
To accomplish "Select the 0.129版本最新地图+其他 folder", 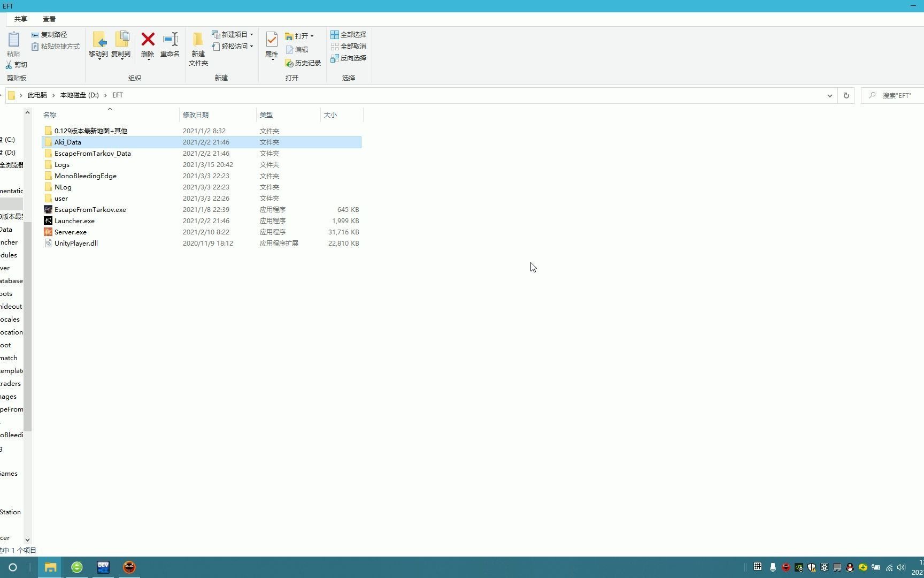I will click(x=202, y=131).
